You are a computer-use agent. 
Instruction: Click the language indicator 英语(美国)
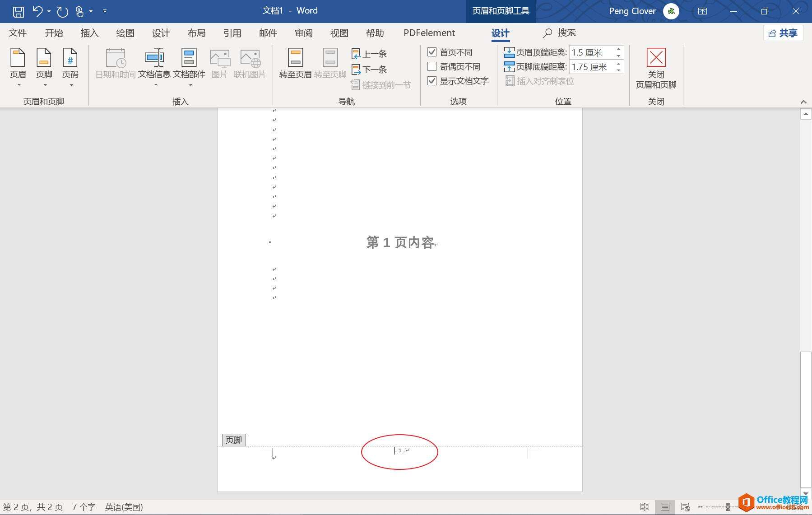124,507
